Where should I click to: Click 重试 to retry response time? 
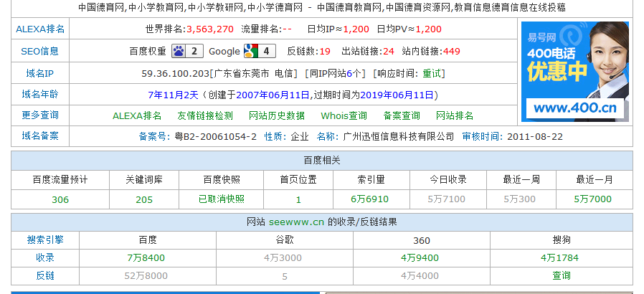click(x=432, y=73)
